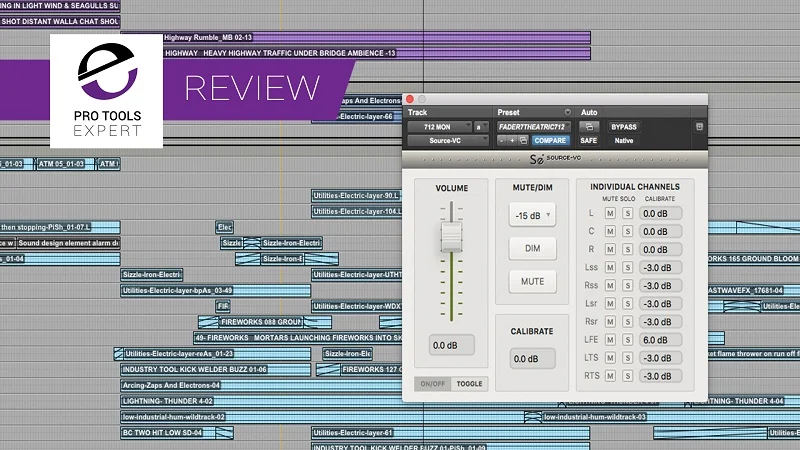Select the Highway Rumble_MB 02-13 clip
Image resolution: width=800 pixels, height=450 pixels.
pyautogui.click(x=377, y=37)
